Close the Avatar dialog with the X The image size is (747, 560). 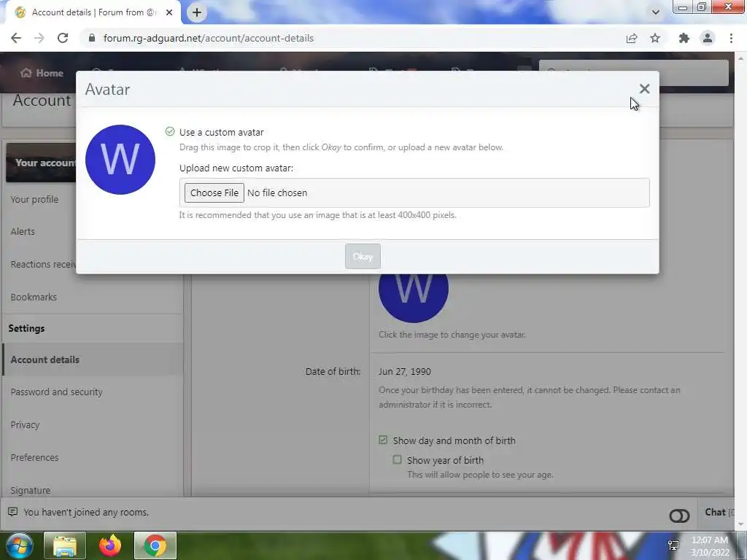point(644,89)
